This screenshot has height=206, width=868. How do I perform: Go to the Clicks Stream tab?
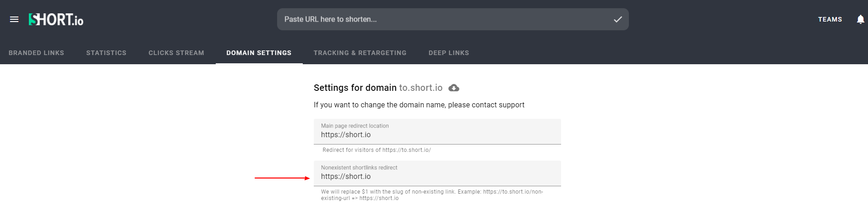click(176, 53)
